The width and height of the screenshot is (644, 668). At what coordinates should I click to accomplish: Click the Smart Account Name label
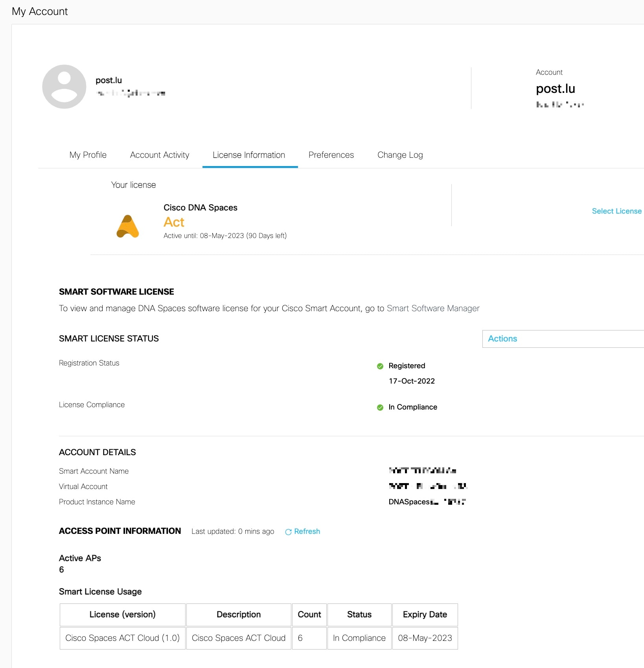click(94, 471)
